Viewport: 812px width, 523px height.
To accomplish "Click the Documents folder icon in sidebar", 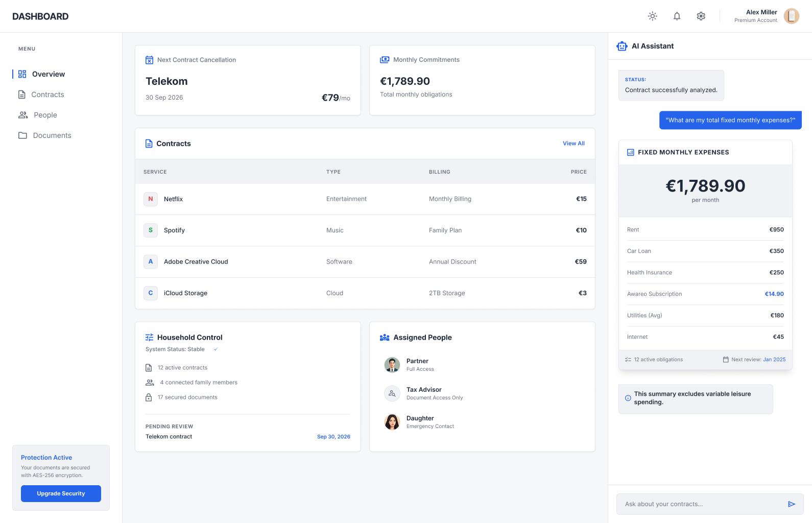I will tap(22, 135).
